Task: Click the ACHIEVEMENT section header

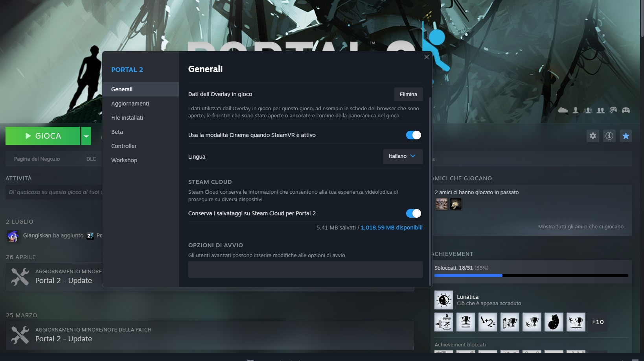Action: click(453, 254)
